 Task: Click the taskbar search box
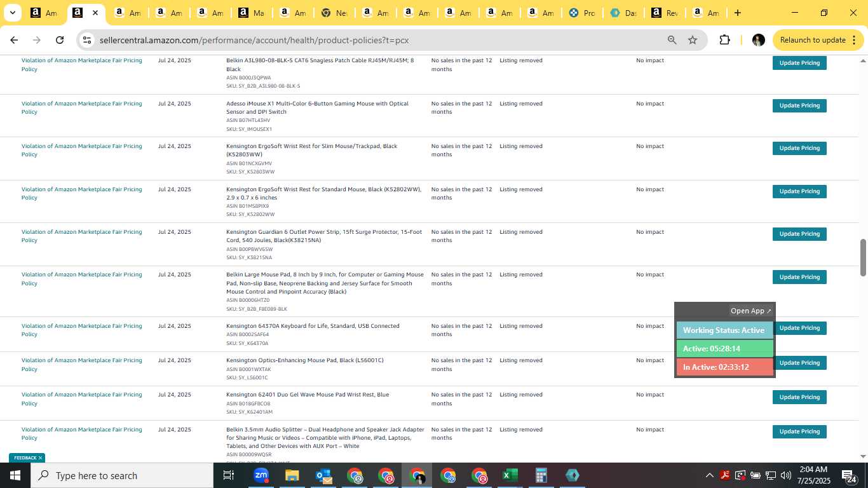point(122,475)
